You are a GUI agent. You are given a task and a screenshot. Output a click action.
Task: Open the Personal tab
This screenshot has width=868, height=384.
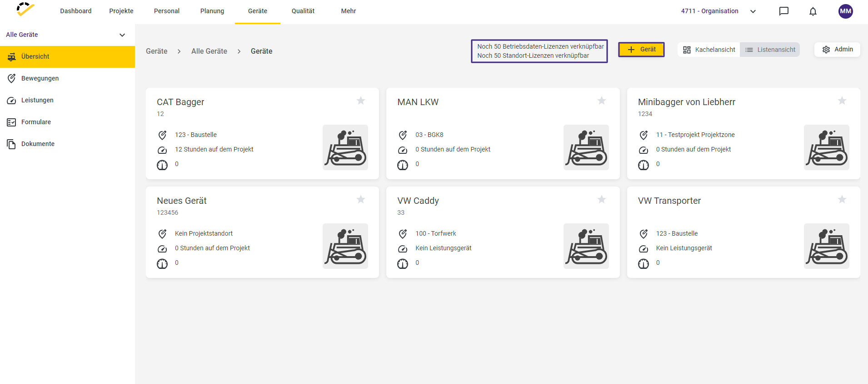click(x=167, y=11)
